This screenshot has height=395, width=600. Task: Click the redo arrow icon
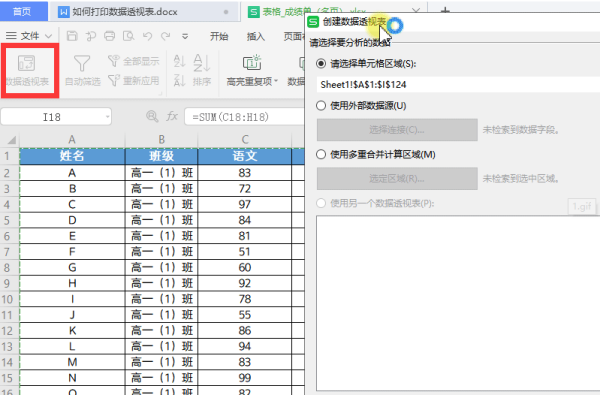pyautogui.click(x=165, y=36)
